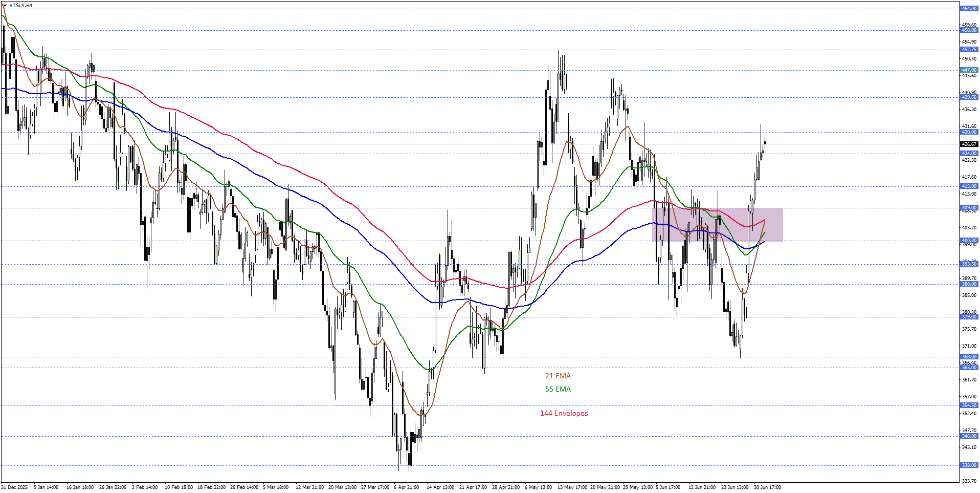Click the 30 Jun 17:00 time label
980x493 pixels.
[x=767, y=487]
